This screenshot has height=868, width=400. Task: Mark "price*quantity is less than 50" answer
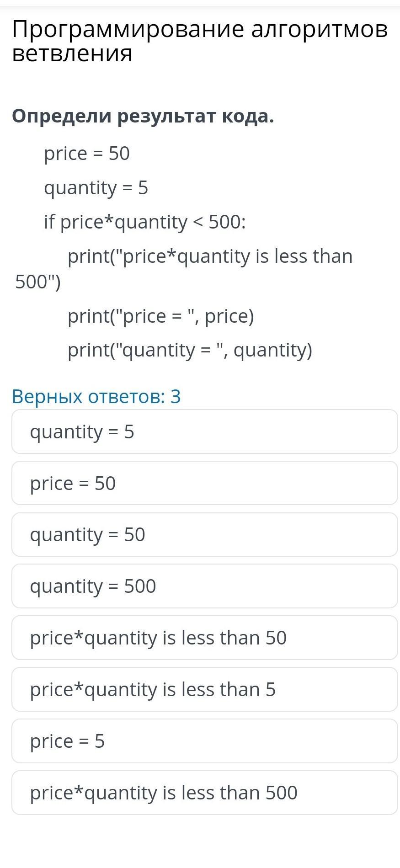click(205, 638)
